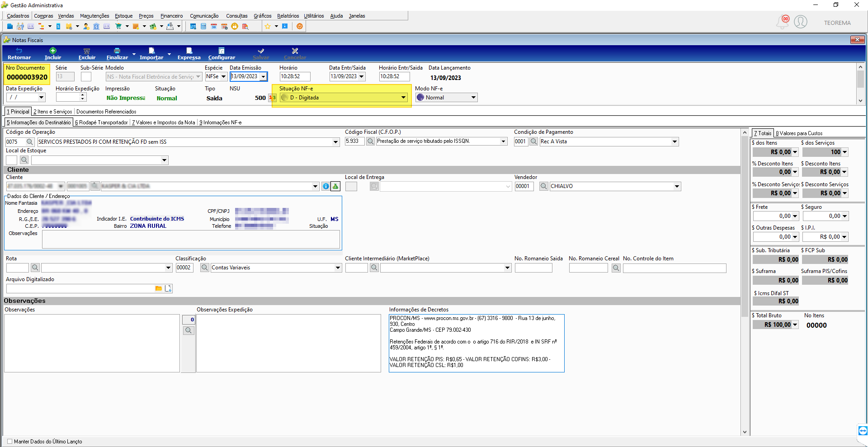This screenshot has width=868, height=447.
Task: Click the Horário Expedição stepper arrows
Action: (82, 97)
